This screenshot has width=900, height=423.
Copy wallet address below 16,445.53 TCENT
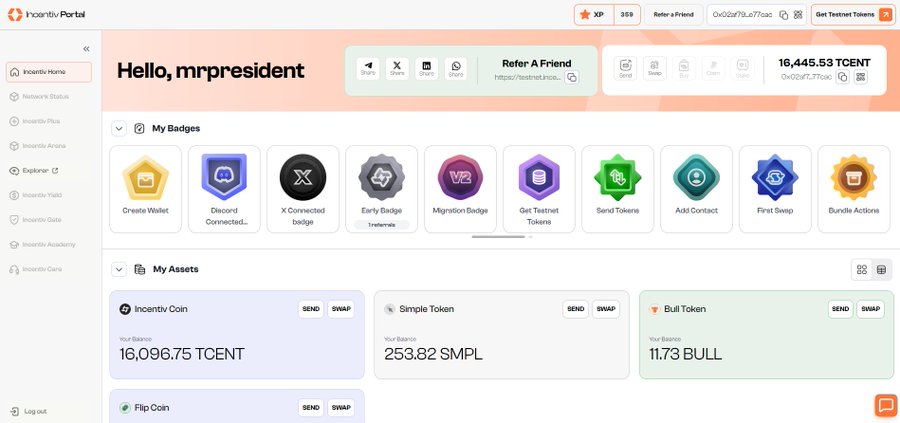842,77
